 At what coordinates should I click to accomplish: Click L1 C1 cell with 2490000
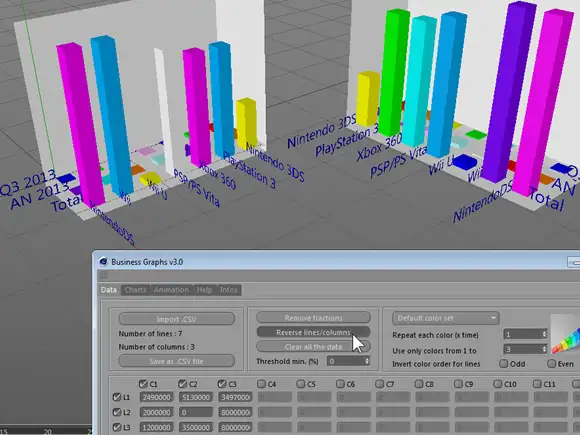(x=156, y=397)
